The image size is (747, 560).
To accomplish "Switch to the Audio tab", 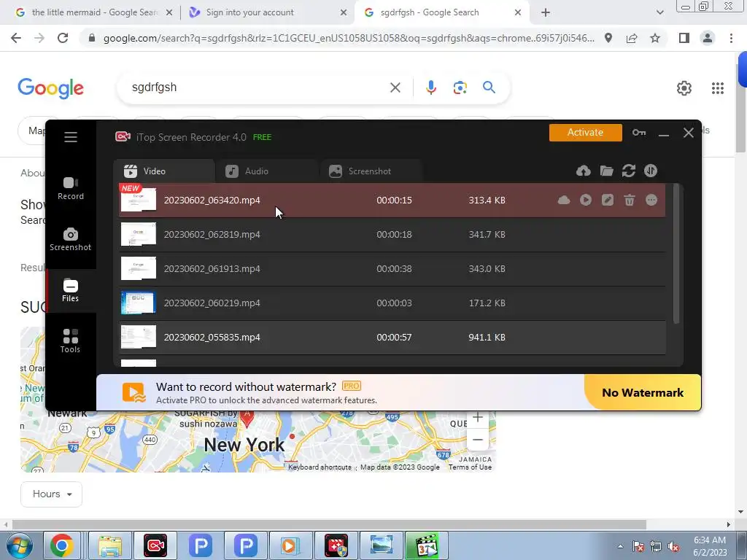I will pos(266,171).
